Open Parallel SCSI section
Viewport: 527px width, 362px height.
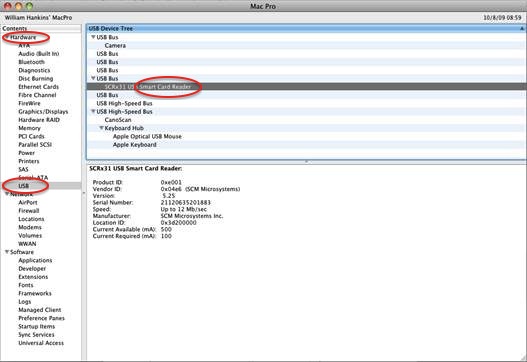pyautogui.click(x=35, y=145)
